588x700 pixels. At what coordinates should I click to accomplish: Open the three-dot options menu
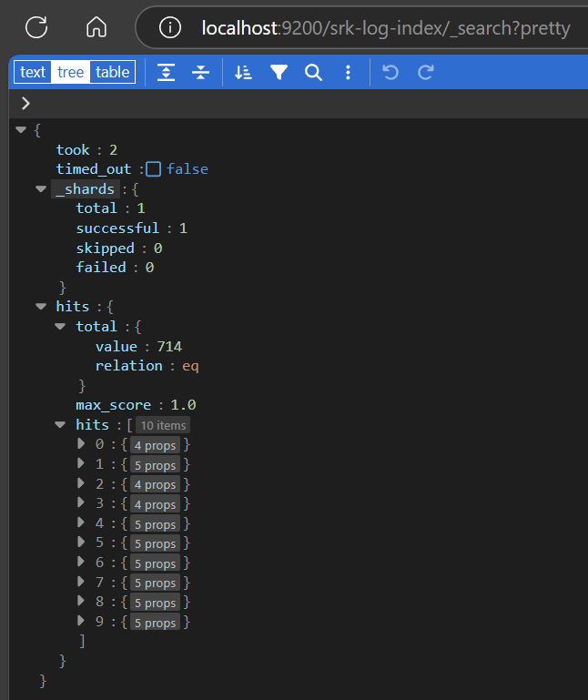click(348, 73)
